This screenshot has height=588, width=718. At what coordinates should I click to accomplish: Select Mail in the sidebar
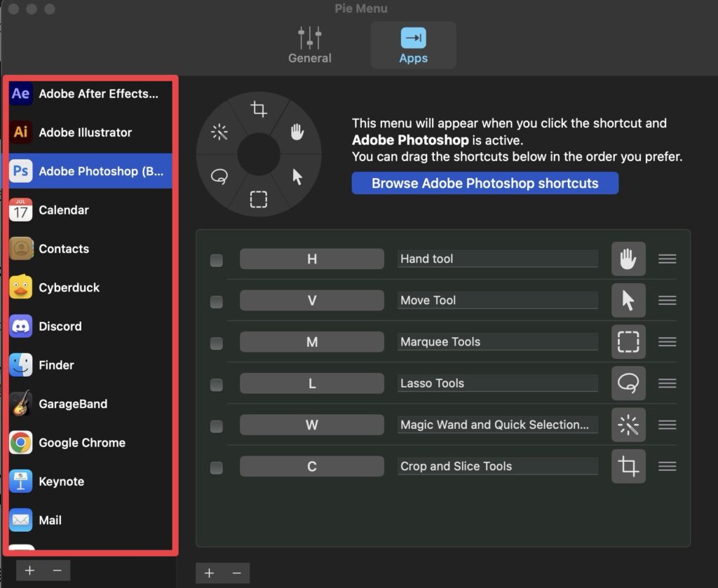90,520
